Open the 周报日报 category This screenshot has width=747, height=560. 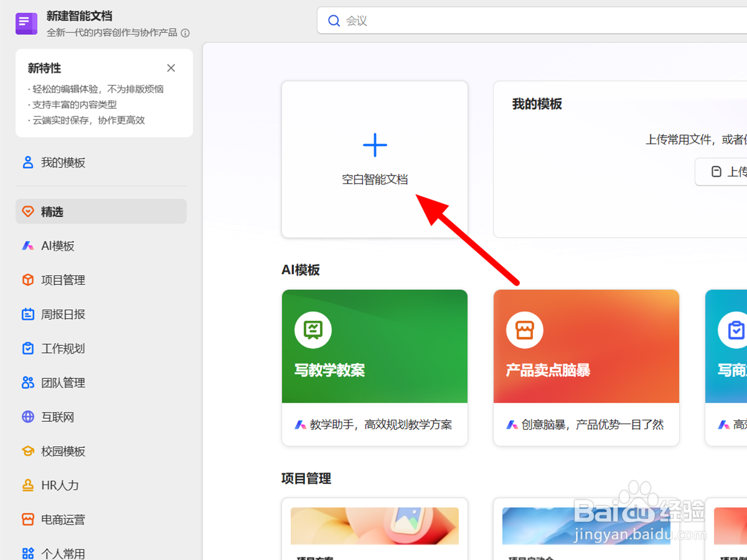(x=101, y=314)
